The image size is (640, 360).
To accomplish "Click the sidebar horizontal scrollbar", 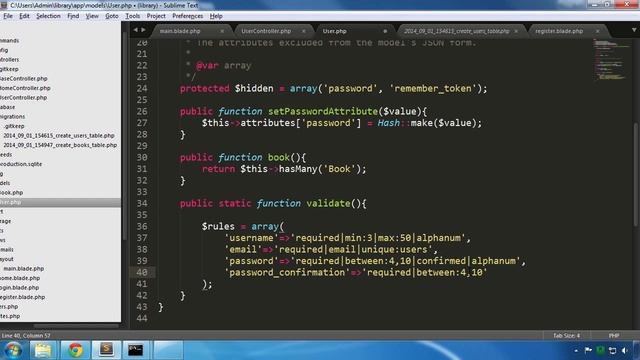I will 76,326.
